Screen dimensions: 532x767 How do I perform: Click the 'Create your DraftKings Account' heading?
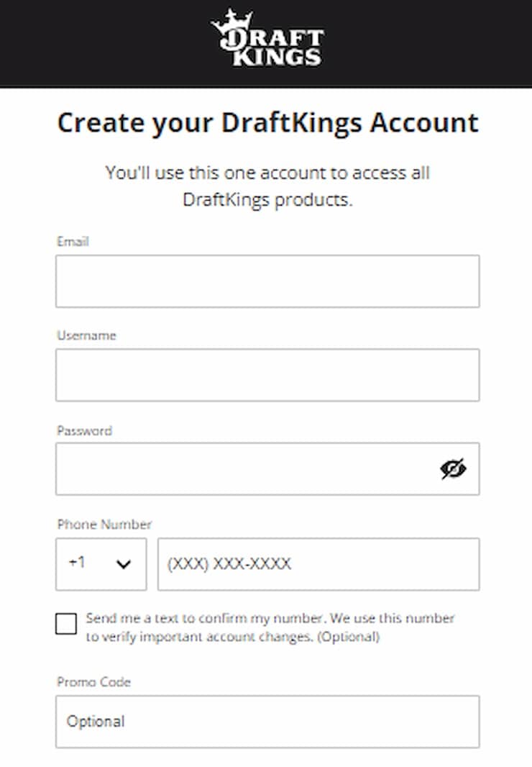(x=267, y=123)
